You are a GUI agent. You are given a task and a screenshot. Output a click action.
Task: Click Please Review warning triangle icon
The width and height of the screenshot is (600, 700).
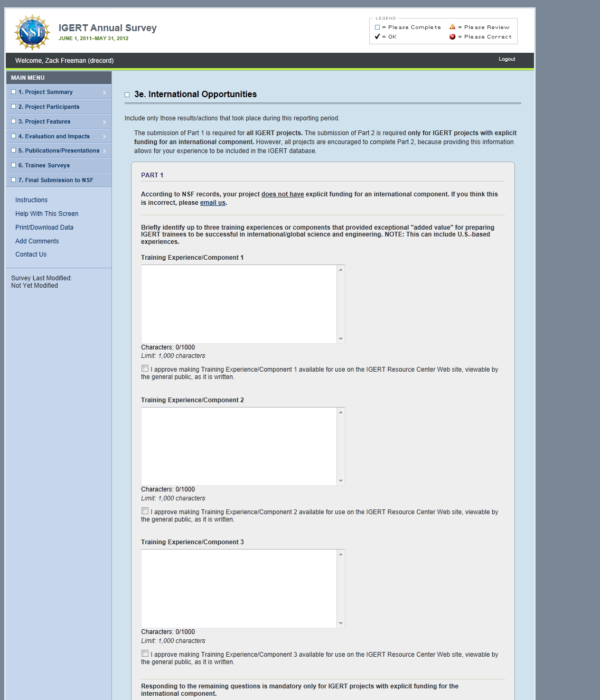452,27
